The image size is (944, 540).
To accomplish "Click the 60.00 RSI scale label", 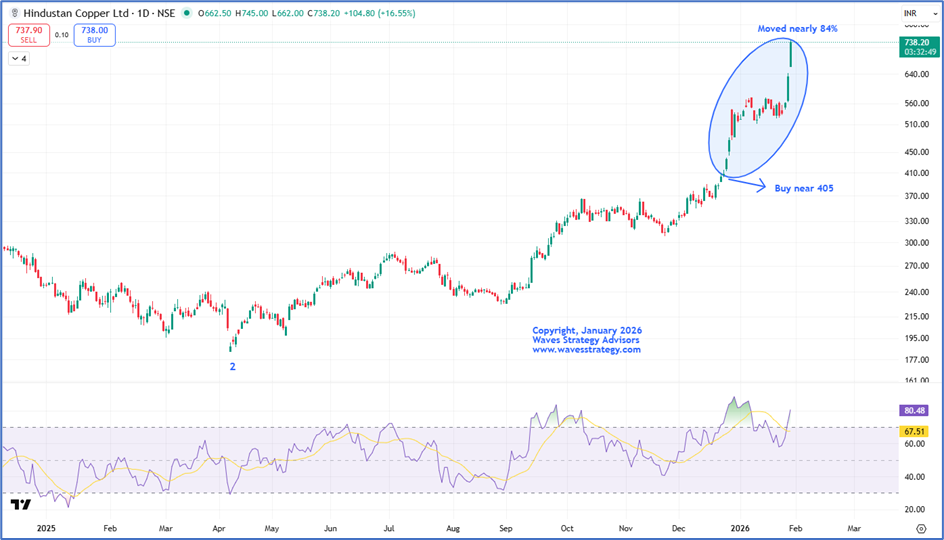I will pyautogui.click(x=914, y=444).
